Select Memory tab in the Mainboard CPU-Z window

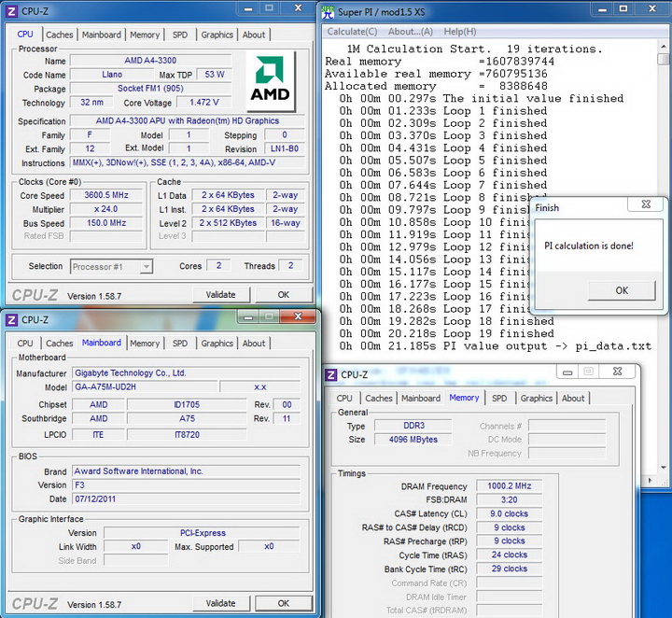click(145, 344)
